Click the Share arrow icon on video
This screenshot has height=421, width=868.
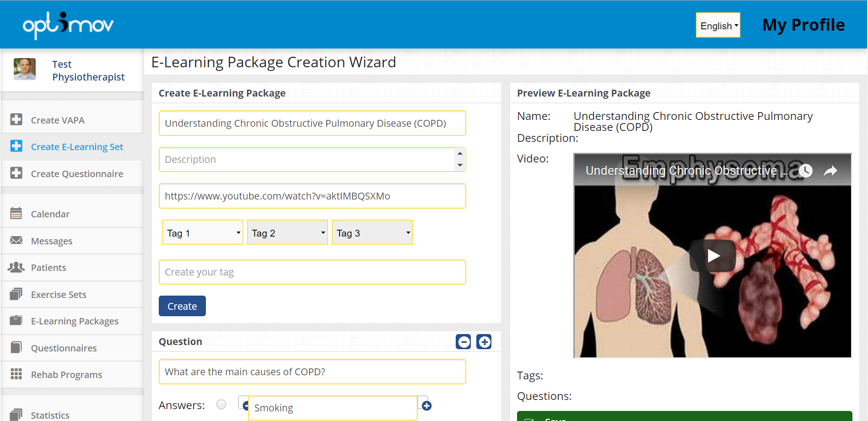[x=830, y=171]
